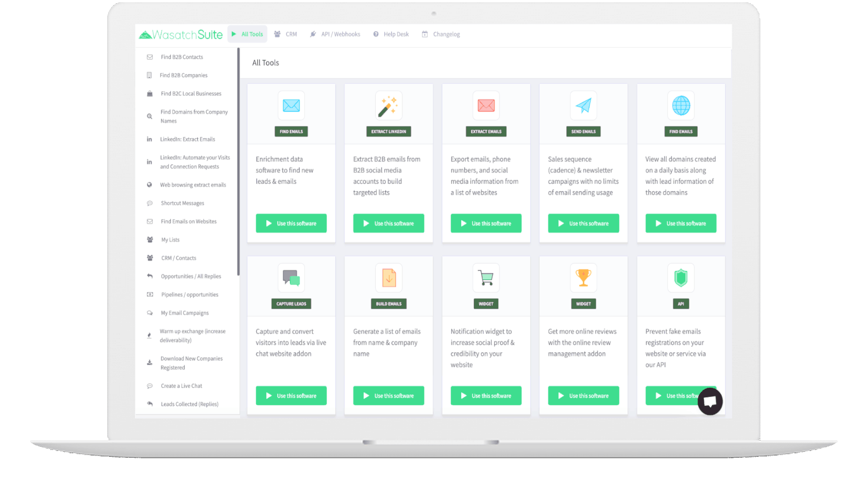This screenshot has height=488, width=868.
Task: Click search icon beside Find Domains from Company Names
Action: [x=150, y=117]
